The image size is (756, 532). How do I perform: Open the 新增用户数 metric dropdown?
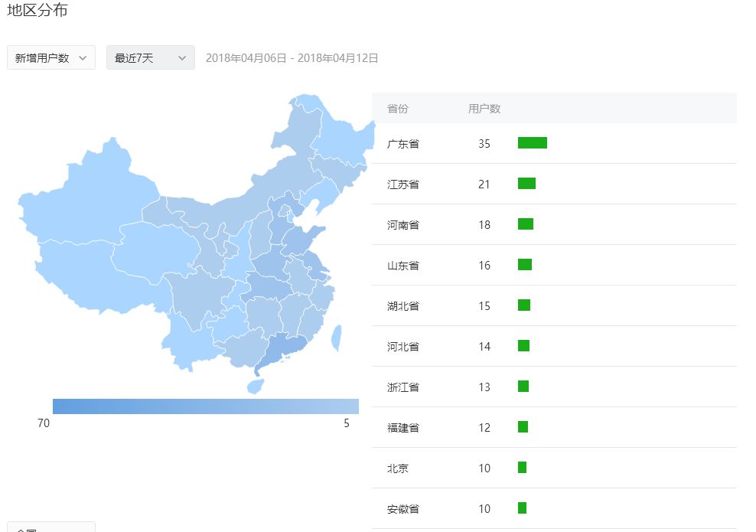pos(50,57)
